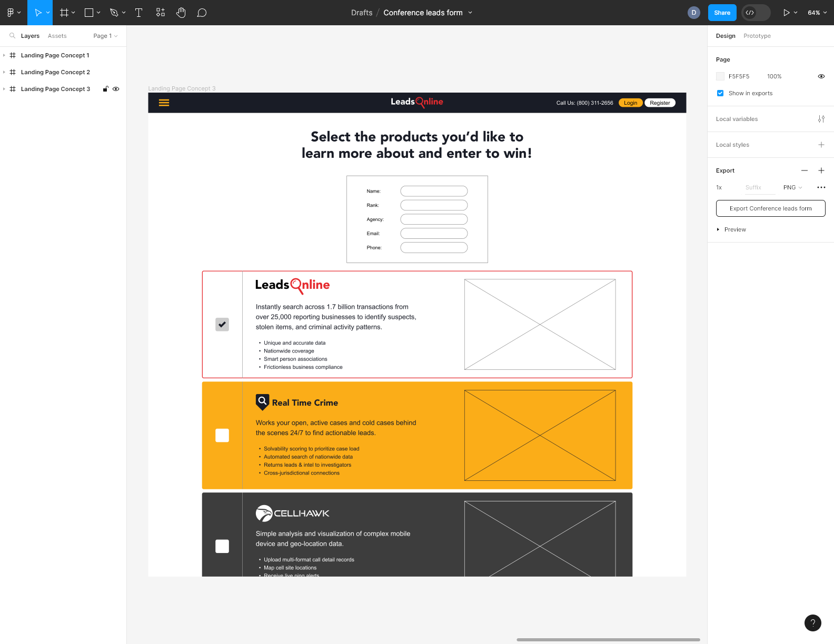The height and width of the screenshot is (644, 834).
Task: Click the layers search icon
Action: (12, 36)
